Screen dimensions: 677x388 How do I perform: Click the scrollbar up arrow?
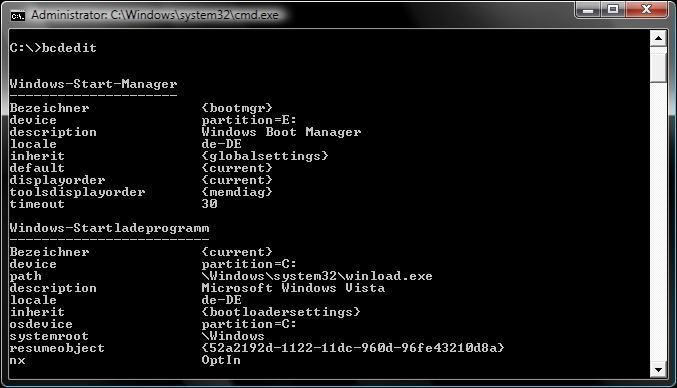pos(658,38)
